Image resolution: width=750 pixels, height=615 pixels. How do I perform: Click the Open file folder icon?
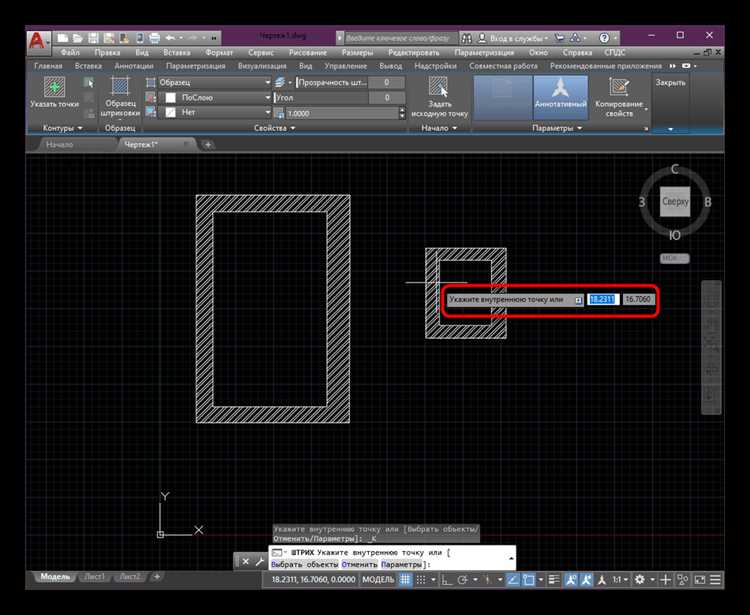click(x=77, y=38)
